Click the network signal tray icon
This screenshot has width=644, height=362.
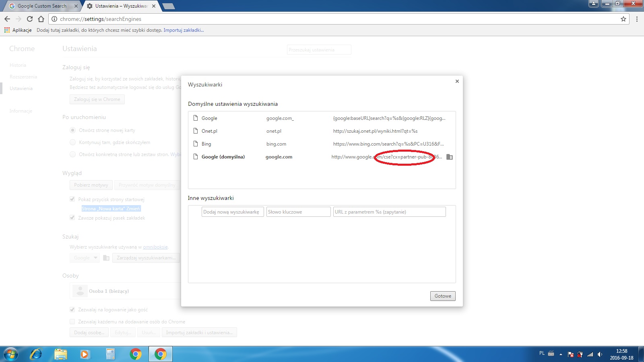[590, 354]
